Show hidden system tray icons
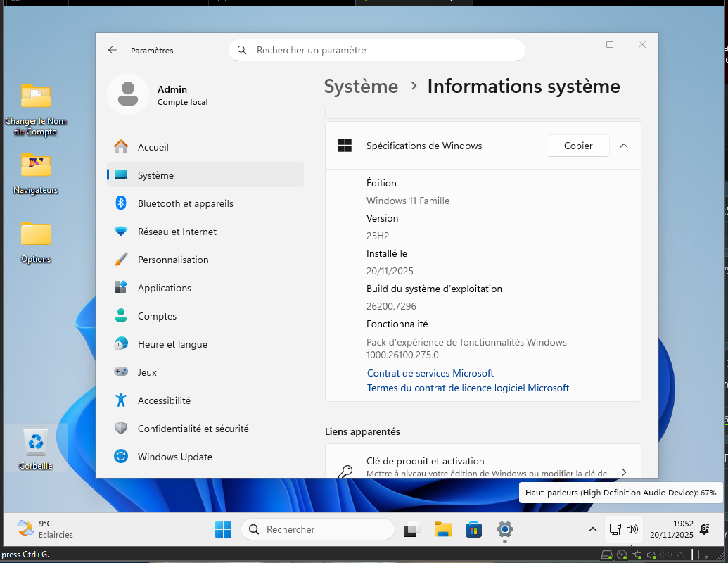Image resolution: width=728 pixels, height=563 pixels. (592, 529)
